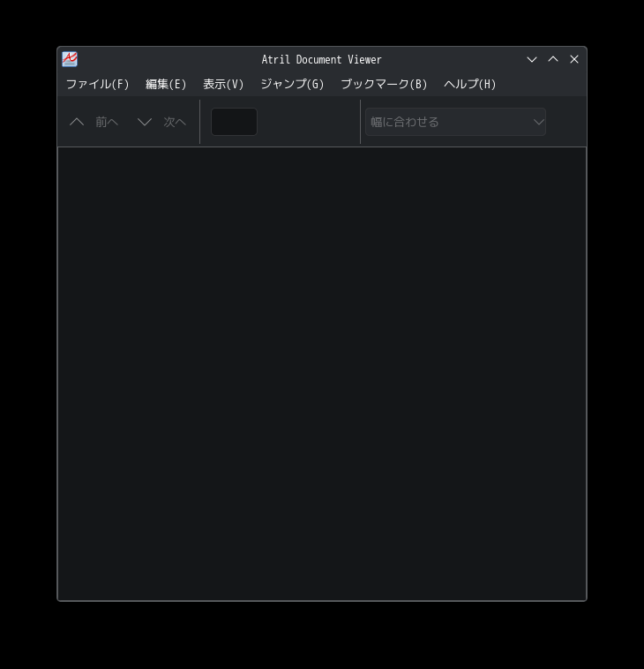Minimize the Atril Document Viewer window
The image size is (644, 669).
(532, 59)
